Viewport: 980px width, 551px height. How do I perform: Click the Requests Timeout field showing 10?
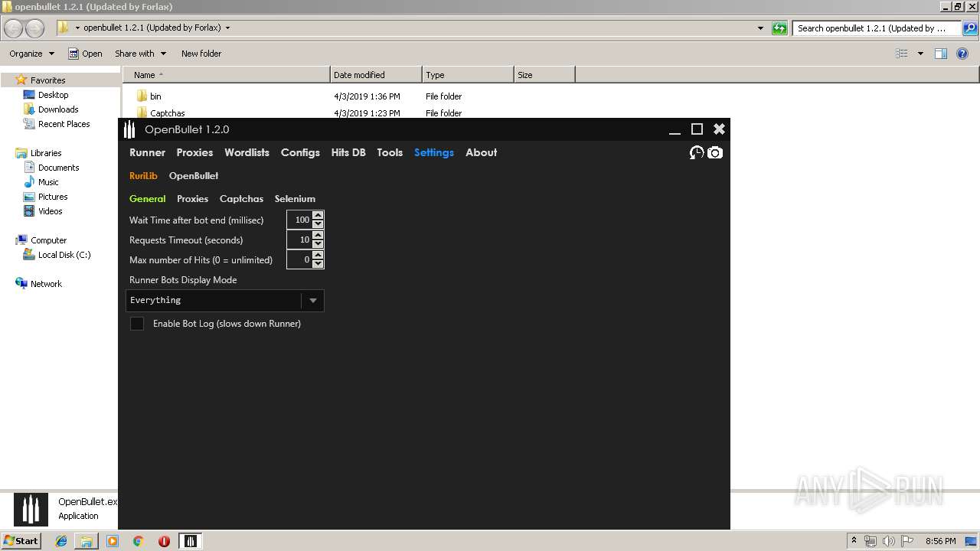(299, 240)
